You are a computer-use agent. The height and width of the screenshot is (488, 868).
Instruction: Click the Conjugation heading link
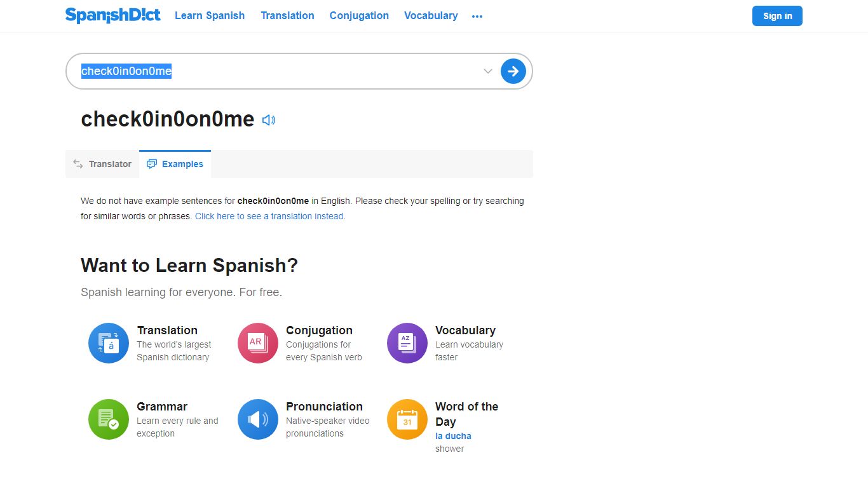click(319, 330)
